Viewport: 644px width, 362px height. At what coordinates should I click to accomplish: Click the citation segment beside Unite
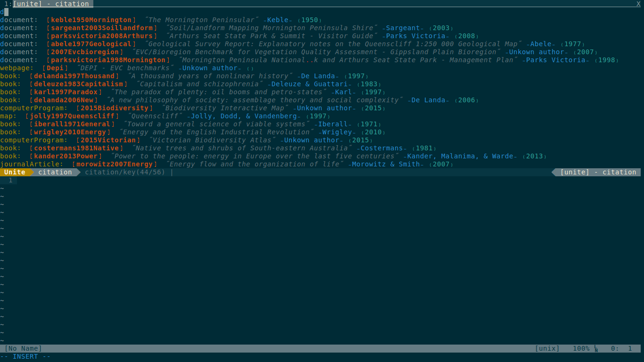click(x=55, y=172)
